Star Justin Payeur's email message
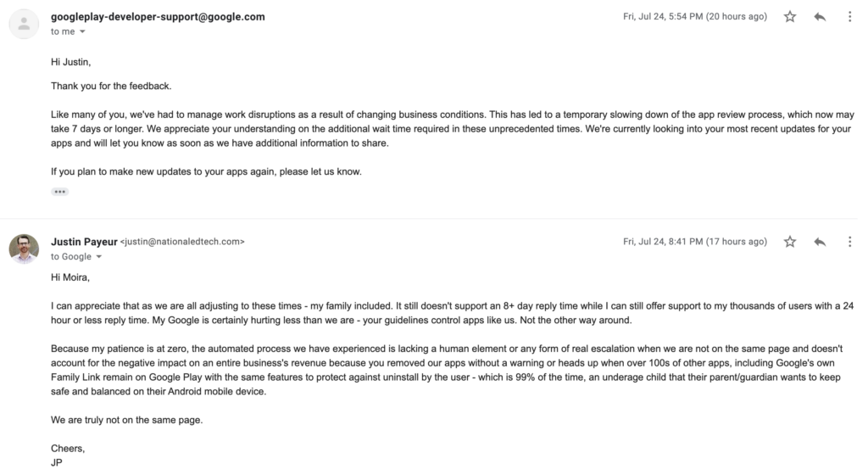Screen dimensions: 868x475 click(x=790, y=242)
